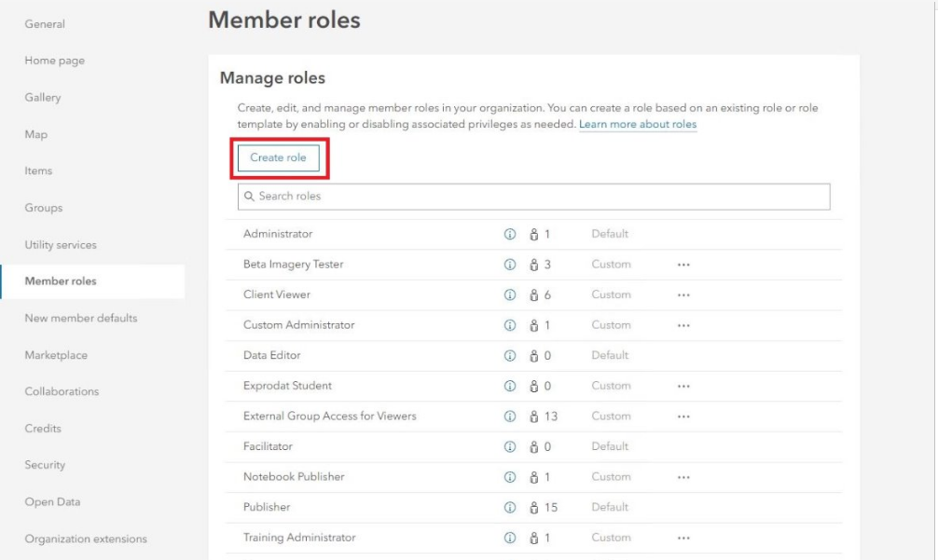Go to New member defaults section
Image resolution: width=938 pixels, height=560 pixels.
[x=80, y=318]
